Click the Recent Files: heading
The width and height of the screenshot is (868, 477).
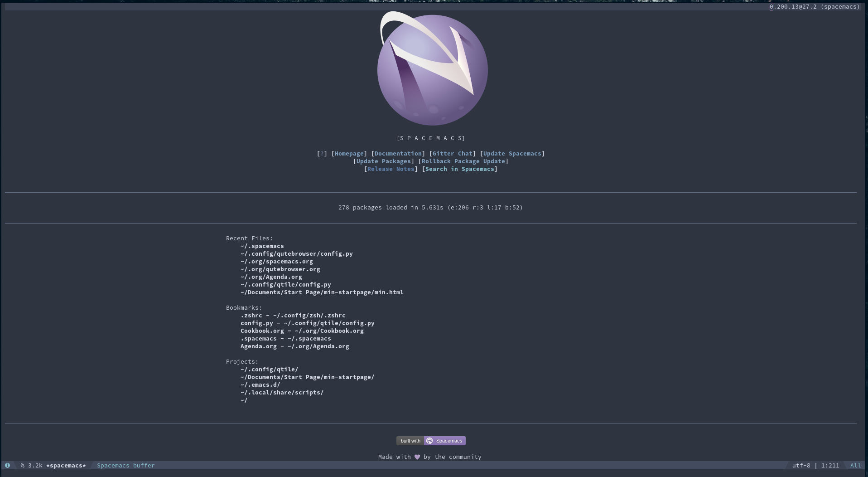pyautogui.click(x=250, y=238)
